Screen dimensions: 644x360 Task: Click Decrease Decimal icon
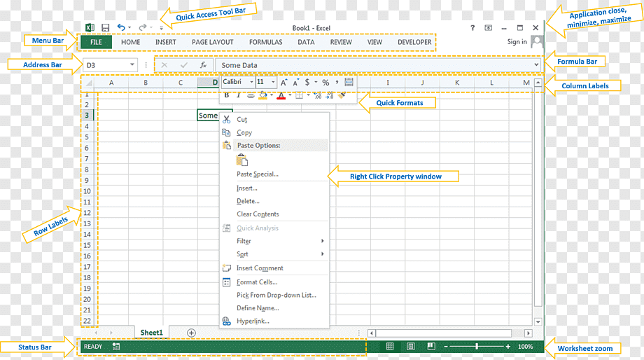(330, 95)
